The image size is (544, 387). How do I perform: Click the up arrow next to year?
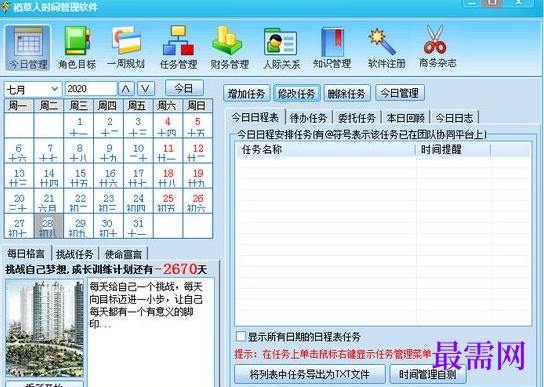pos(126,89)
